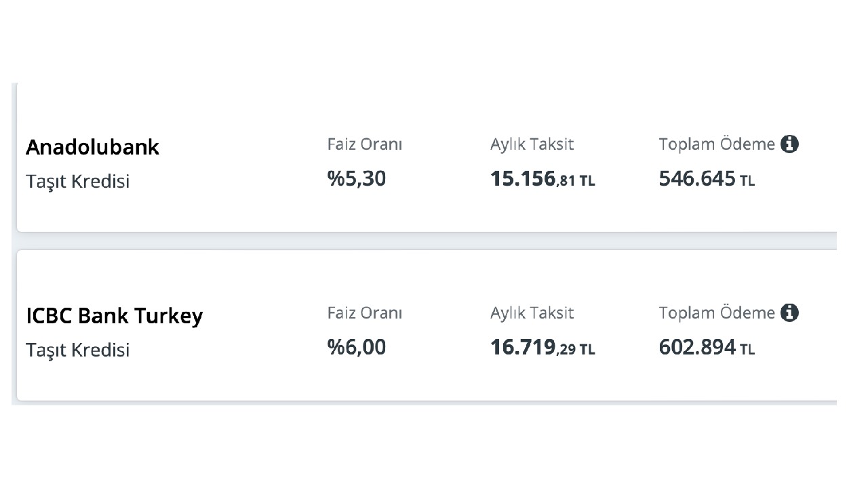The height and width of the screenshot is (488, 868).
Task: Click the %5,30 interest rate value
Action: (x=357, y=178)
